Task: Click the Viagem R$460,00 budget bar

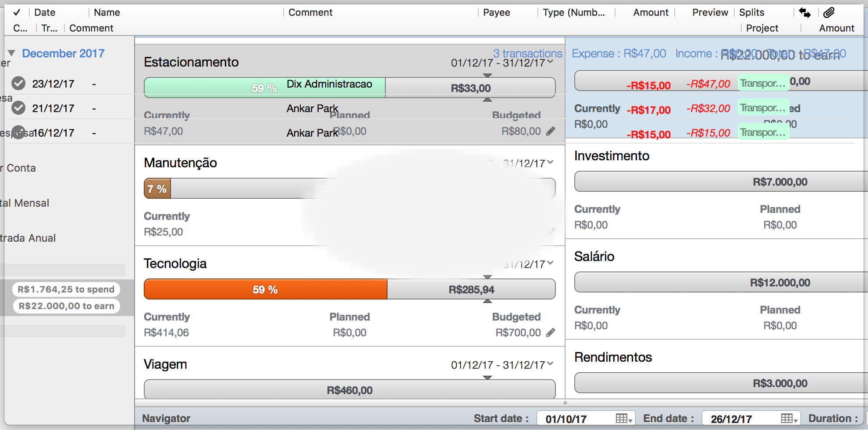Action: point(349,390)
